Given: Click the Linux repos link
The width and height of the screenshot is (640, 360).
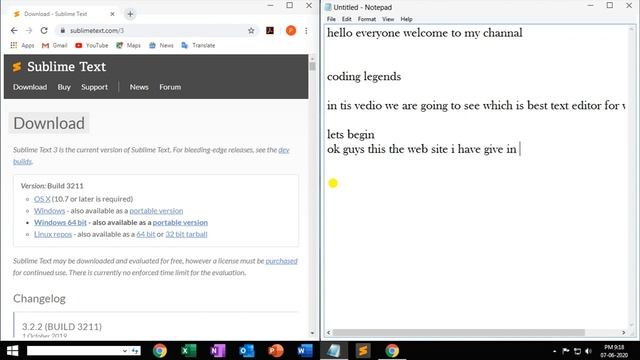Looking at the screenshot, I should pyautogui.click(x=53, y=234).
